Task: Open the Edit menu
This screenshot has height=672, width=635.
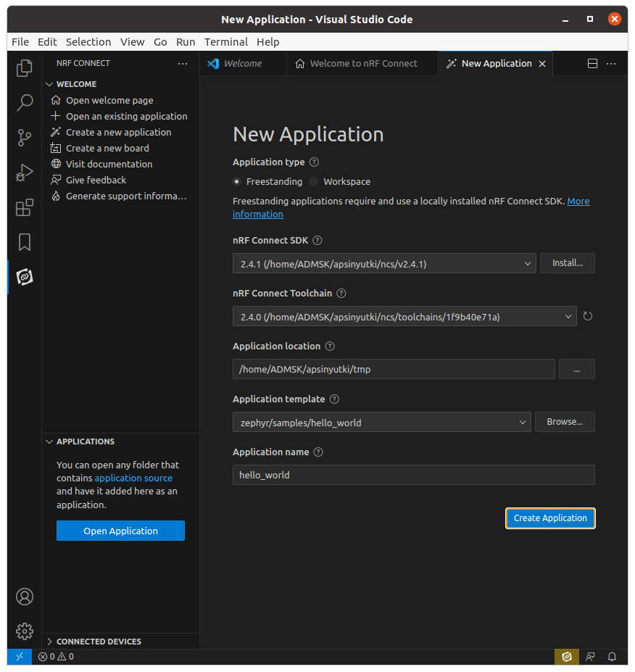Action: (47, 42)
